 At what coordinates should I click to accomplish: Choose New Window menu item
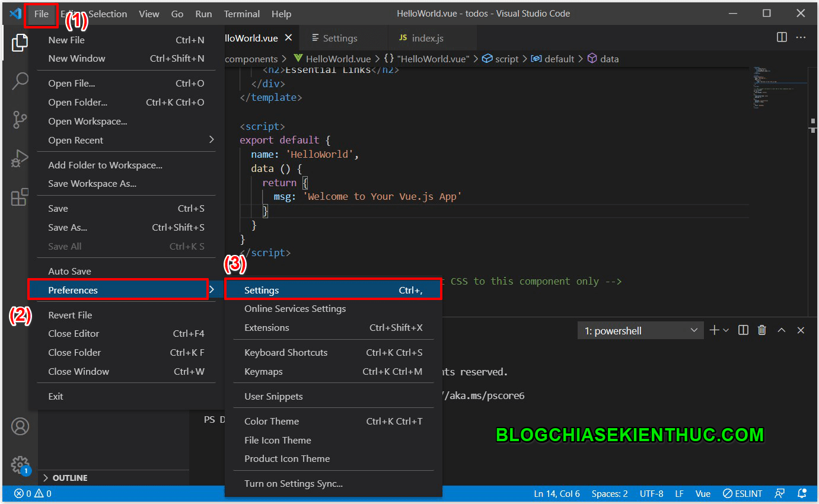pyautogui.click(x=126, y=58)
